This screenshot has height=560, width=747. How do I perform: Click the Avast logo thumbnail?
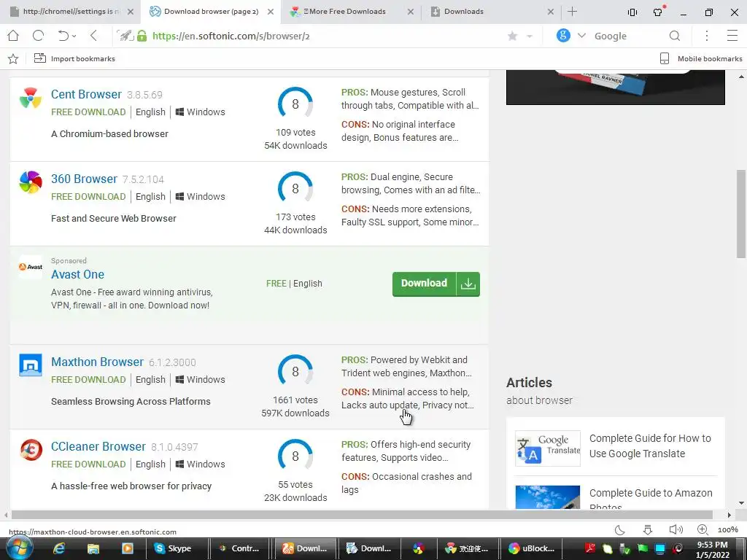tap(31, 267)
